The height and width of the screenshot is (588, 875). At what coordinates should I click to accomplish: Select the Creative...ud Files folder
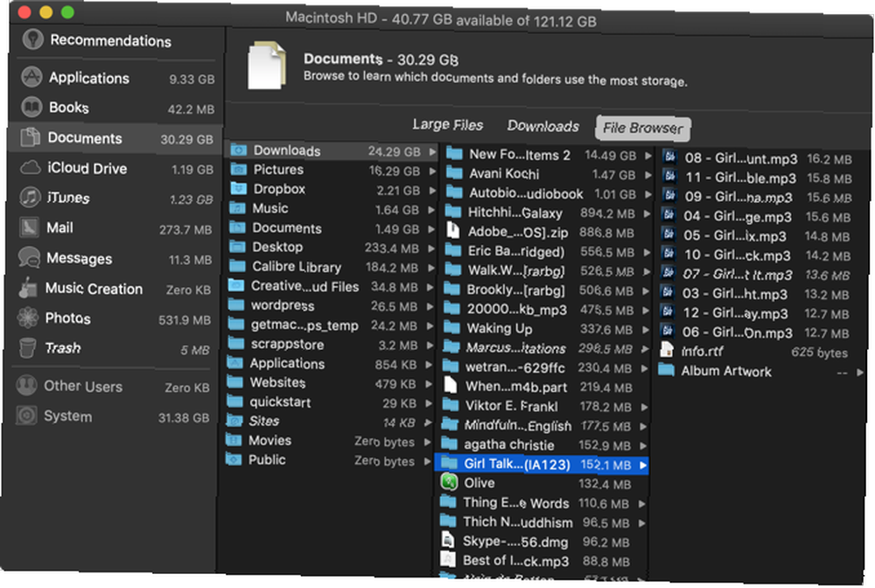tap(332, 286)
